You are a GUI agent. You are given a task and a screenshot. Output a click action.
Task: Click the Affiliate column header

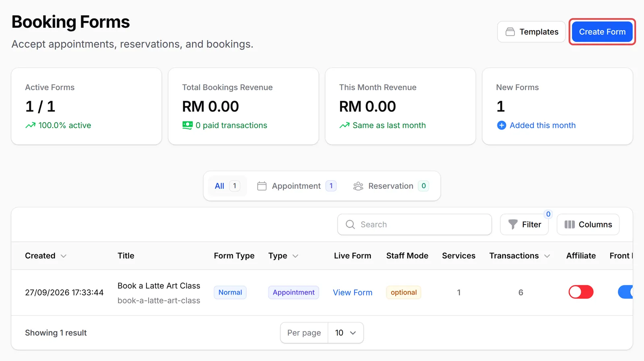[x=581, y=256]
